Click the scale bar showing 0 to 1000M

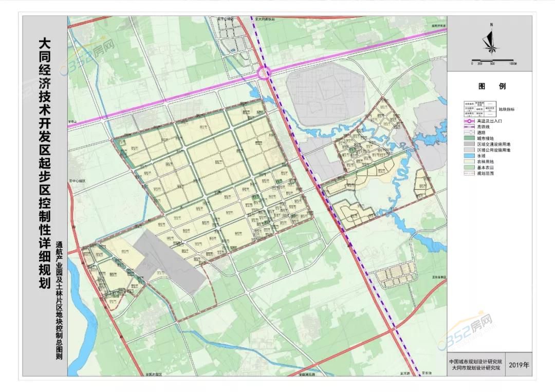492,60
